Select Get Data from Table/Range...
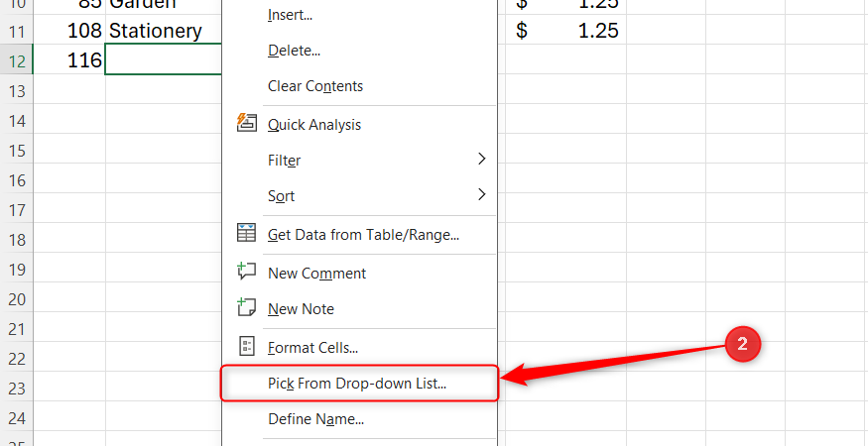This screenshot has height=446, width=868. coord(360,235)
